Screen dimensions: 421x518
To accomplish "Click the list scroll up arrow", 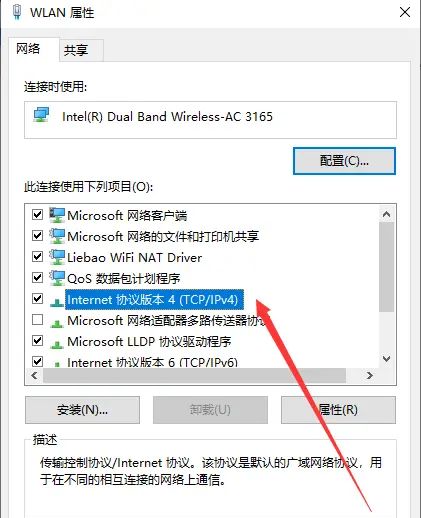I will [387, 214].
